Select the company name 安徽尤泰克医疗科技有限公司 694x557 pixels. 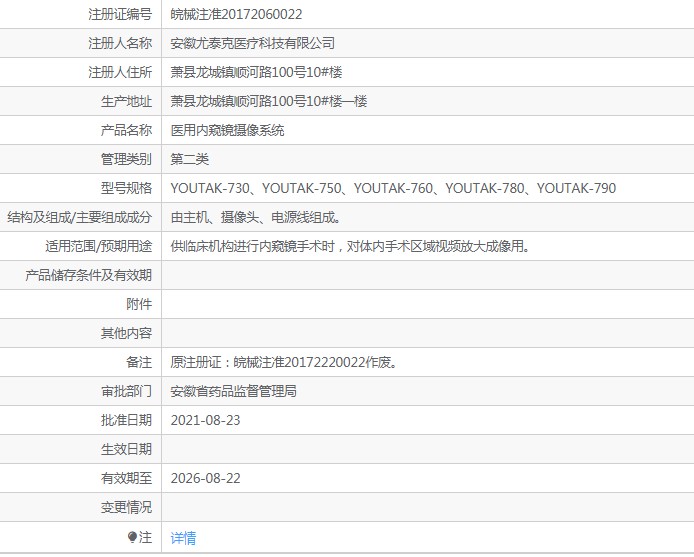[252, 43]
